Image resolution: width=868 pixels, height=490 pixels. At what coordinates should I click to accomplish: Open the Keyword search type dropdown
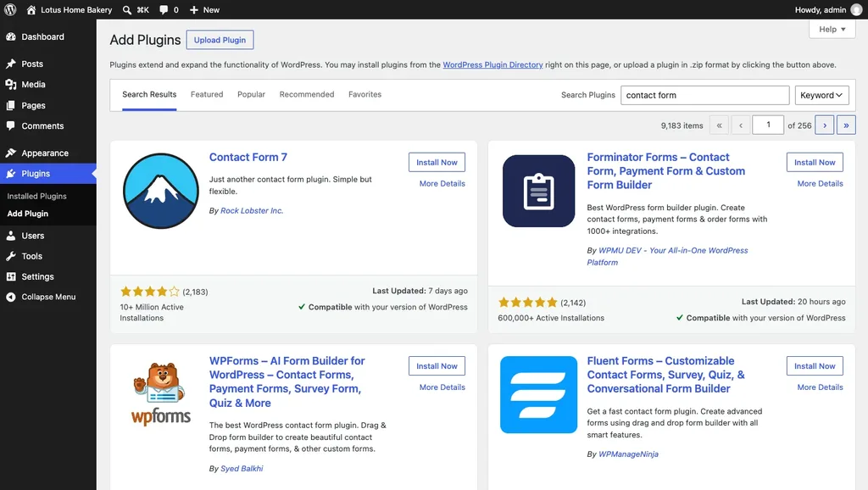coord(821,95)
